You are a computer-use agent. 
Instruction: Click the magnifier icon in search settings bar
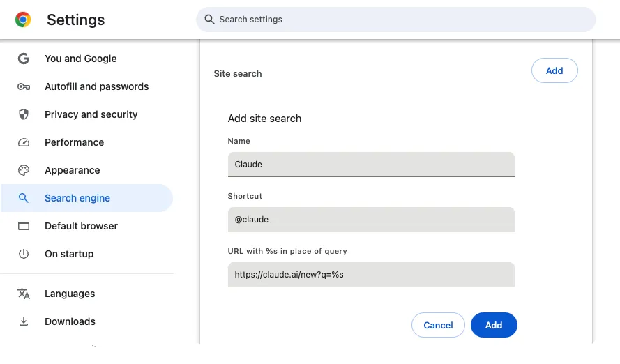click(209, 20)
